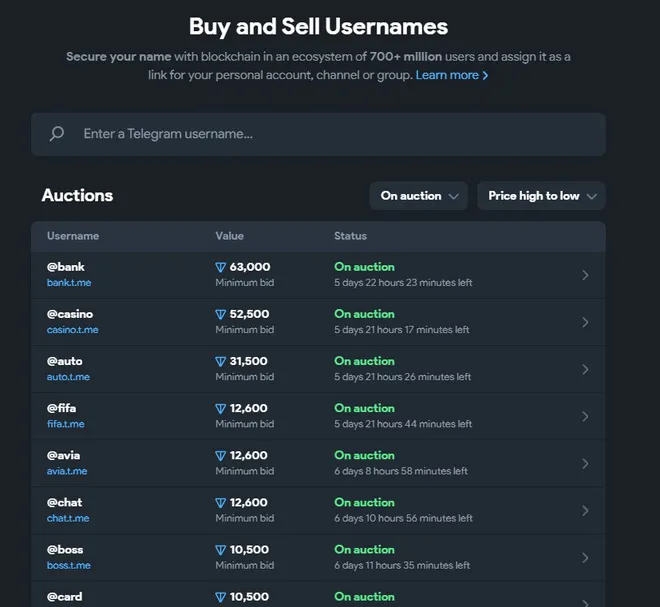Image resolution: width=660 pixels, height=607 pixels.
Task: Open the bank.t.me link
Action: (68, 283)
